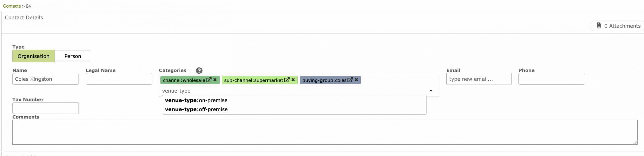The image size is (644, 156).
Task: Click the paperclip attachments icon
Action: point(599,25)
